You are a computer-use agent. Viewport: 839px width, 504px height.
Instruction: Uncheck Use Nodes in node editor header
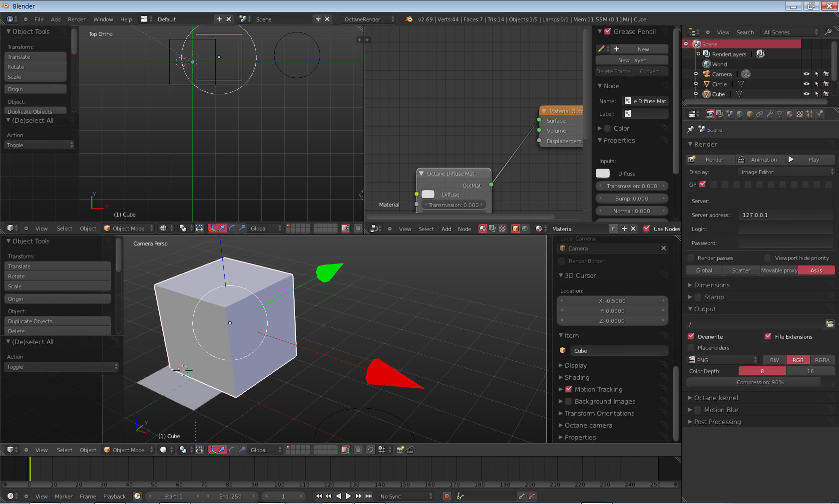point(646,229)
